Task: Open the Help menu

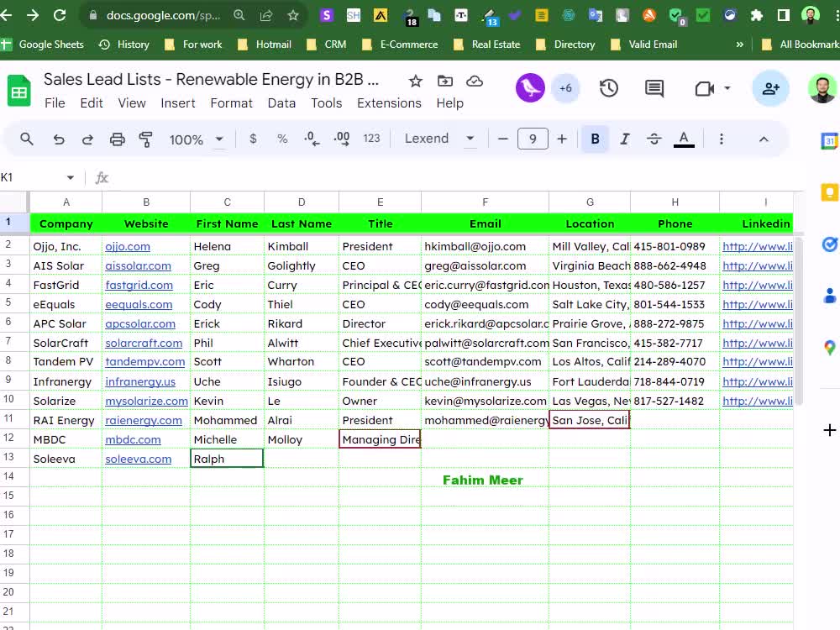Action: coord(449,102)
